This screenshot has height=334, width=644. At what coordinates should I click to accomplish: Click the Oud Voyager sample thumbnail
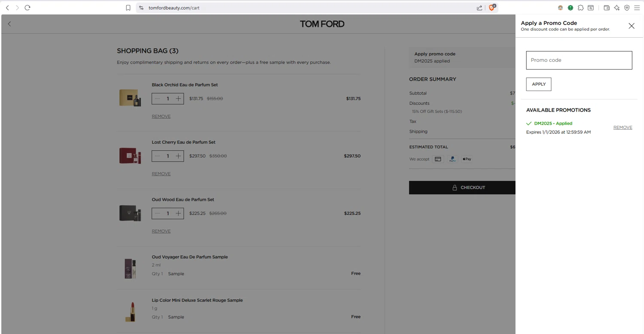click(130, 268)
